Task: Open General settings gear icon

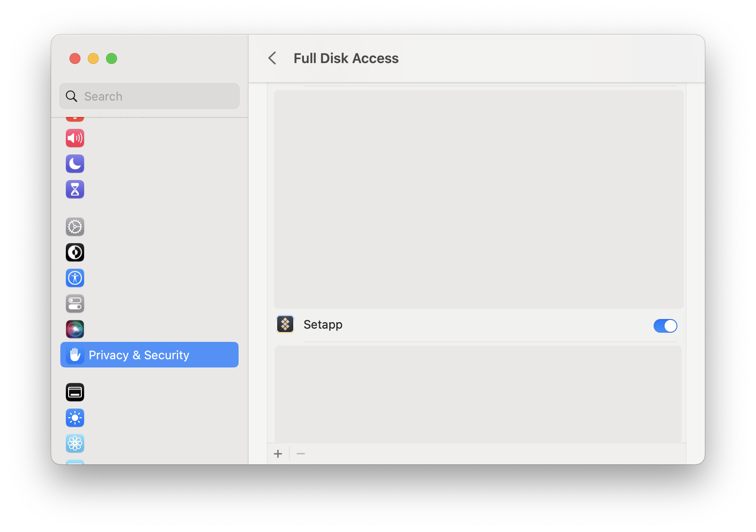Action: click(75, 227)
